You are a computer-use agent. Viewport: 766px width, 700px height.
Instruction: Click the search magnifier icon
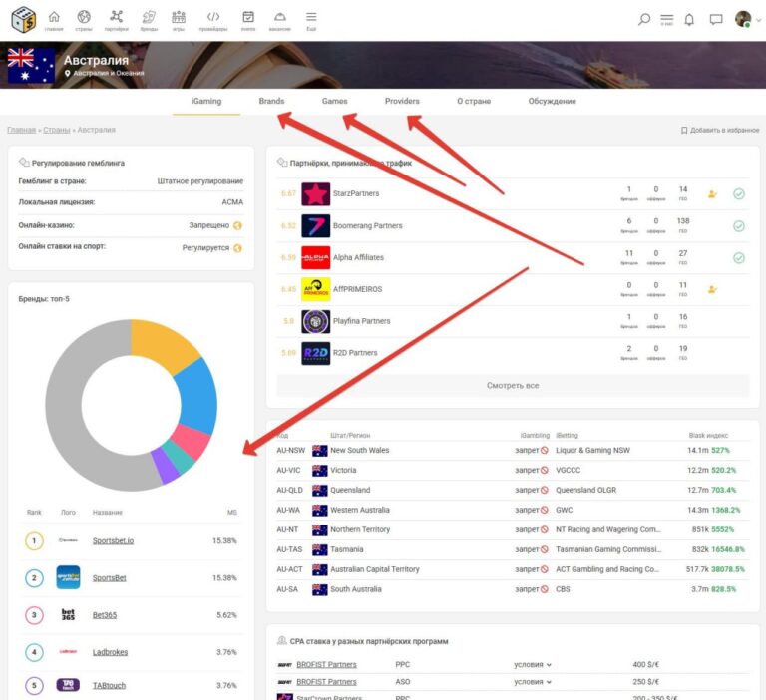[644, 19]
